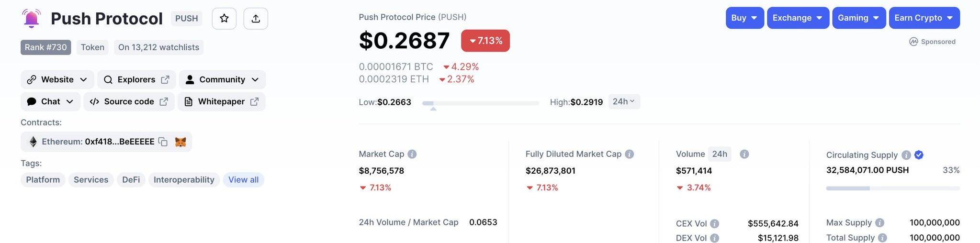The height and width of the screenshot is (243, 980).
Task: Click the star watchlist icon
Action: 224,19
